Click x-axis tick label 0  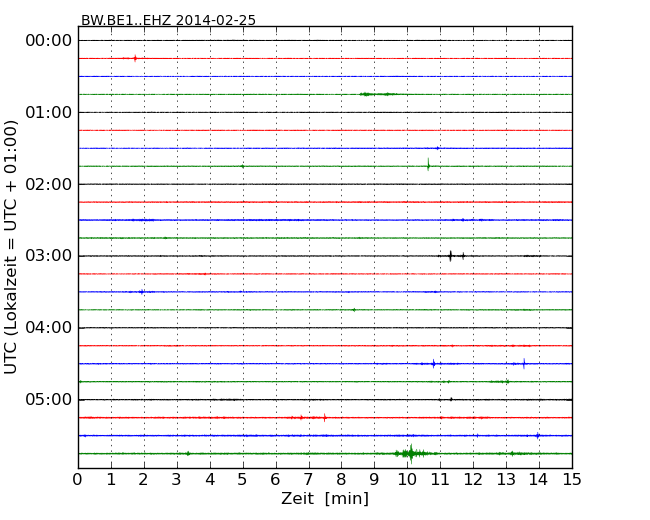tap(78, 480)
